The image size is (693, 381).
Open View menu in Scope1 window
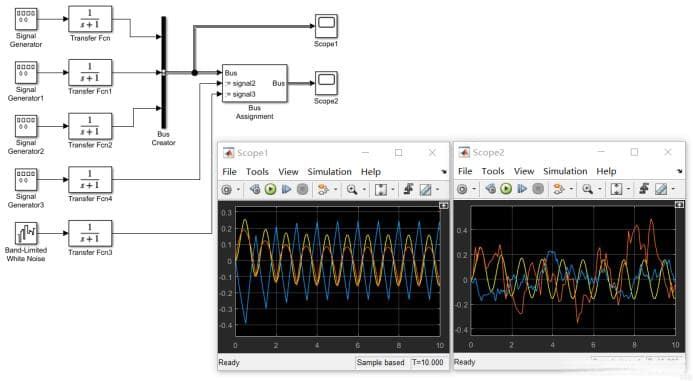tap(288, 172)
